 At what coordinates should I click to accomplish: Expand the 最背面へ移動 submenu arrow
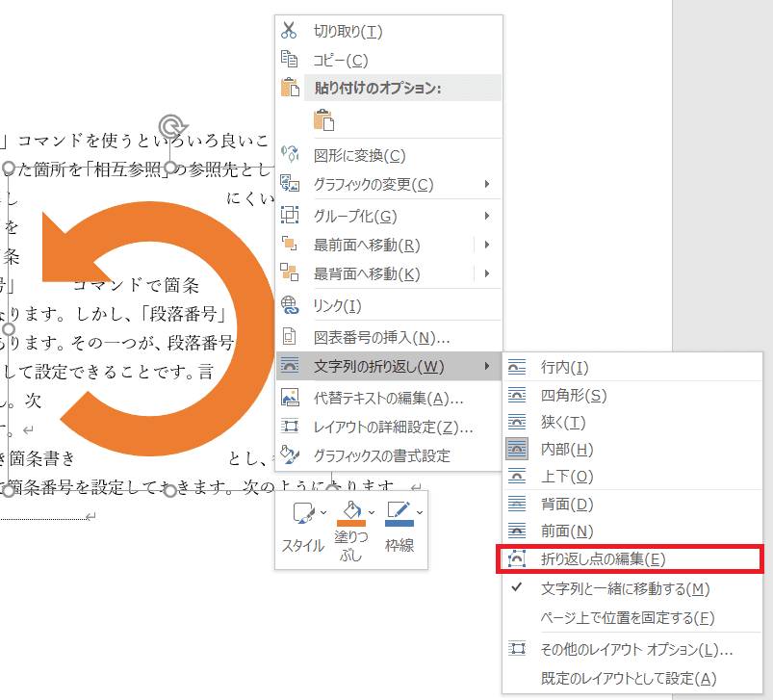click(488, 273)
